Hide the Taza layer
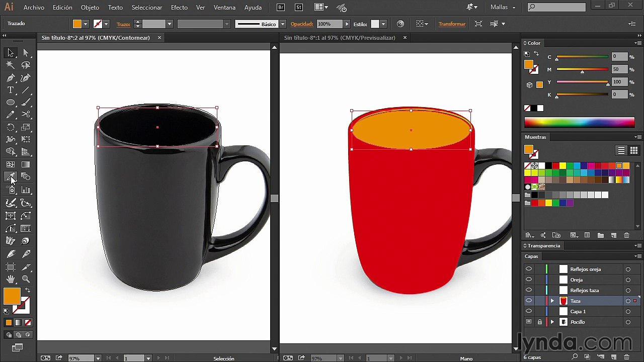Image resolution: width=644 pixels, height=362 pixels. click(529, 301)
